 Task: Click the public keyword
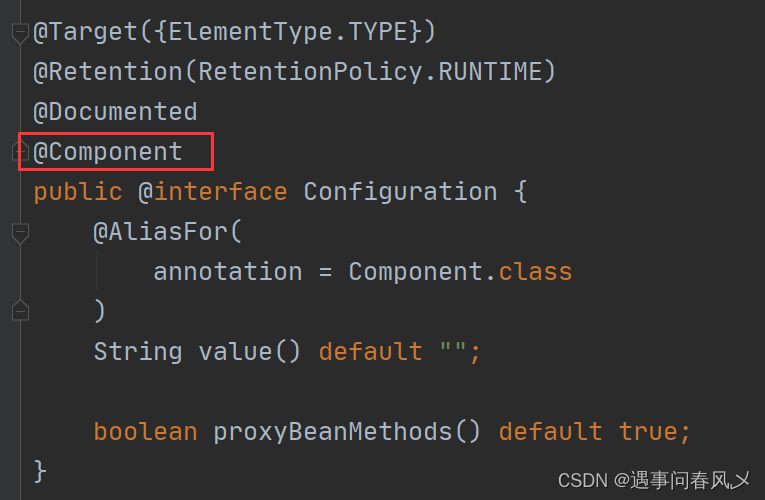pyautogui.click(x=78, y=191)
